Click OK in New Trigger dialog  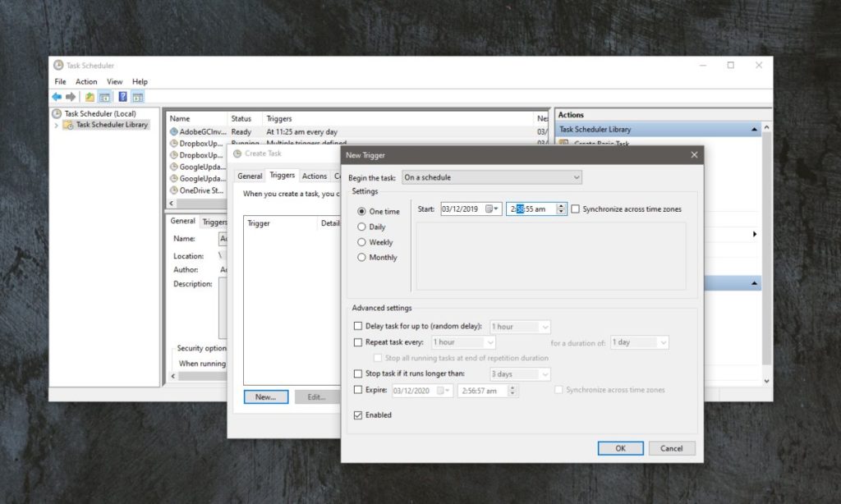[620, 448]
